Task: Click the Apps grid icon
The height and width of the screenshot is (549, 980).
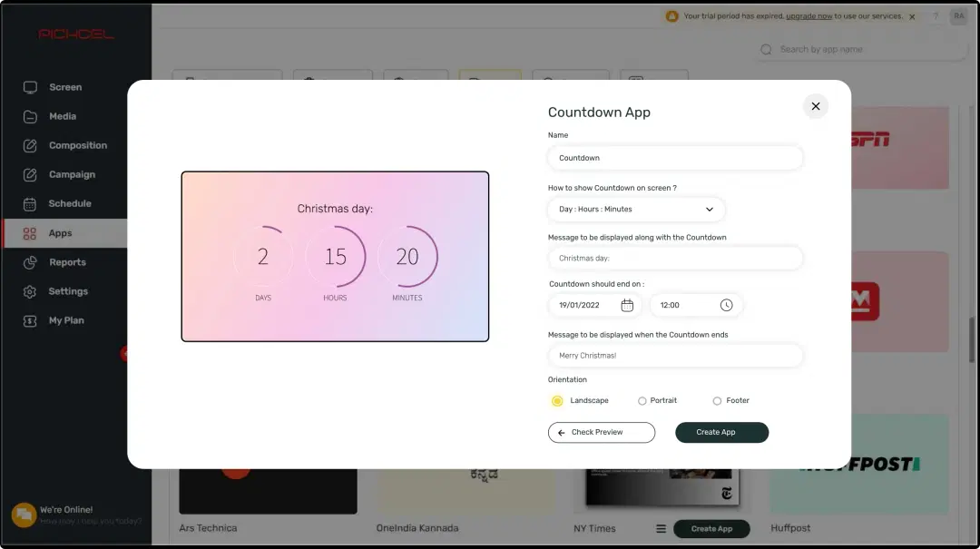Action: (28, 232)
